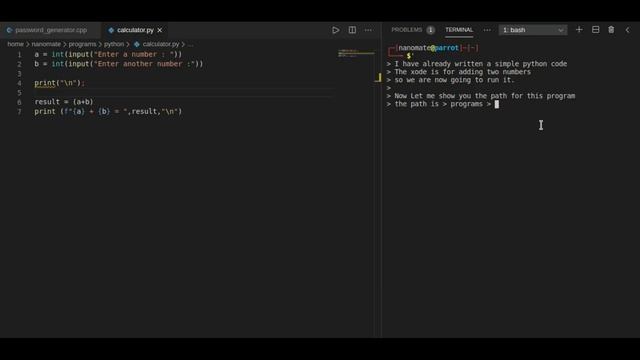Viewport: 640px width, 360px height.
Task: Open the TERMINAL panel tab
Action: click(459, 30)
